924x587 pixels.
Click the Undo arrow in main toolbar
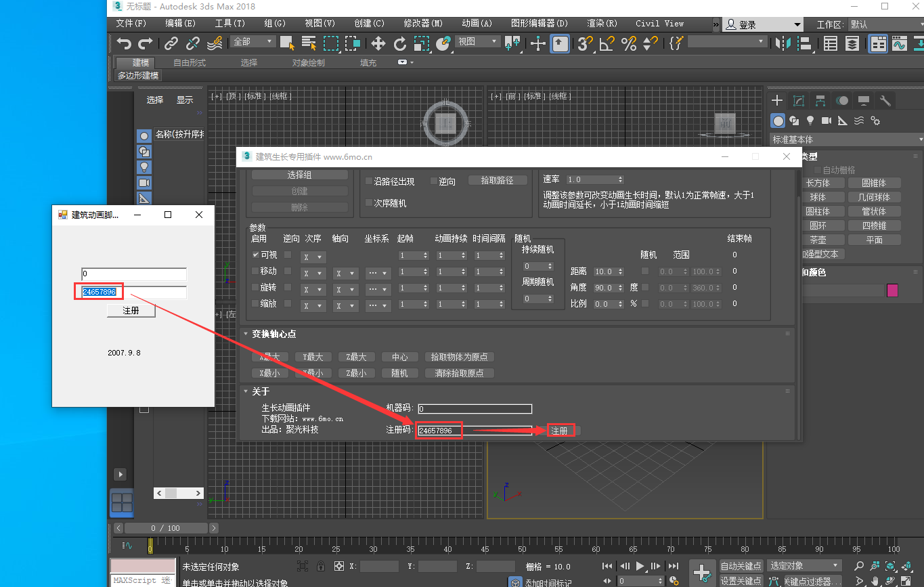pos(124,43)
